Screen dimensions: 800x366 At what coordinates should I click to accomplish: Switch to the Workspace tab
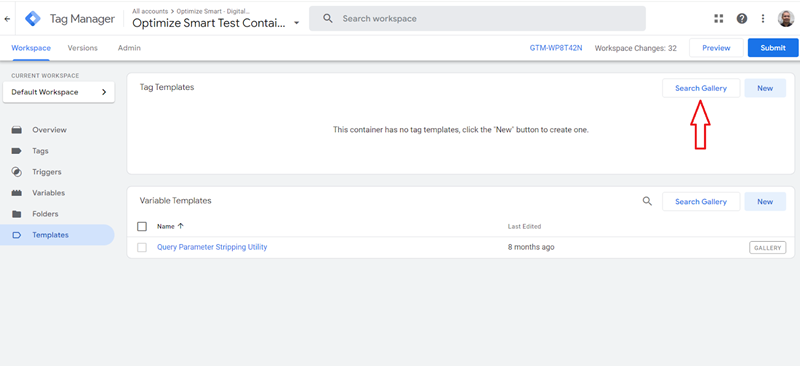(x=31, y=48)
